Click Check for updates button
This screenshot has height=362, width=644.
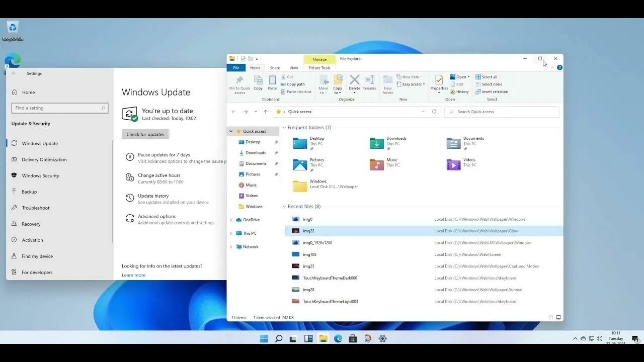click(145, 134)
